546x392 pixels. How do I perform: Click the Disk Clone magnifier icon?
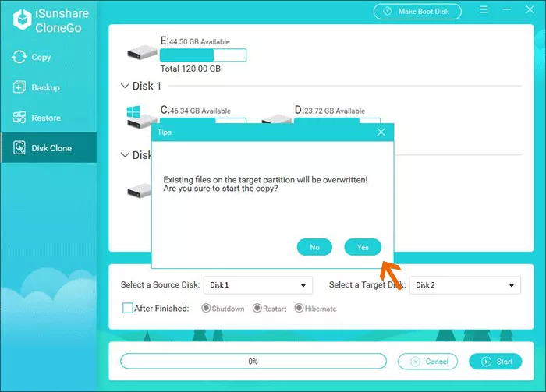19,147
